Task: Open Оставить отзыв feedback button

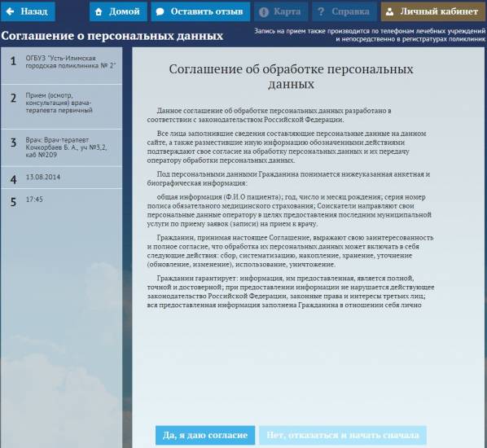Action: 200,11
